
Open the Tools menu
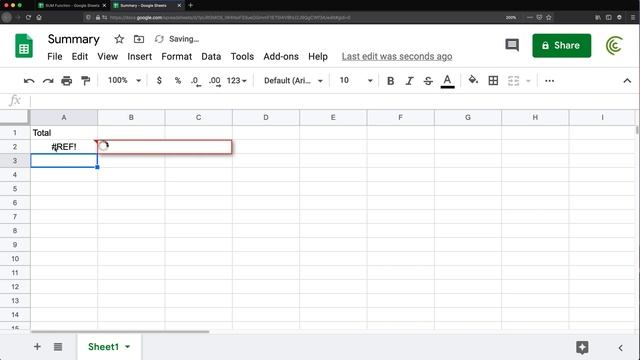pos(242,56)
